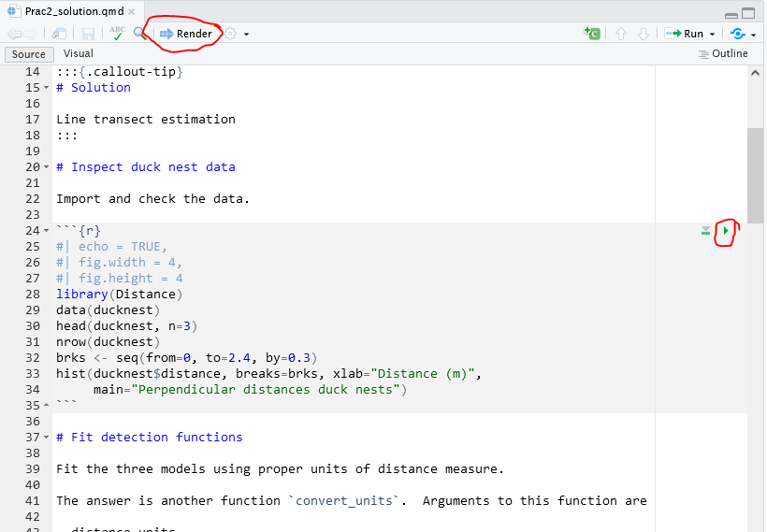Image resolution: width=767 pixels, height=532 pixels.
Task: Click the '# Solution' heading text
Action: (x=94, y=88)
